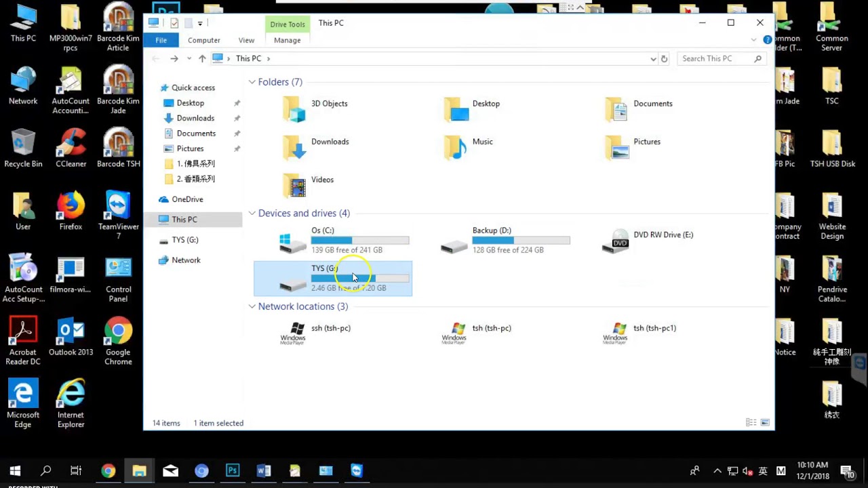Image resolution: width=868 pixels, height=488 pixels.
Task: Select This PC in navigation pane
Action: click(193, 220)
